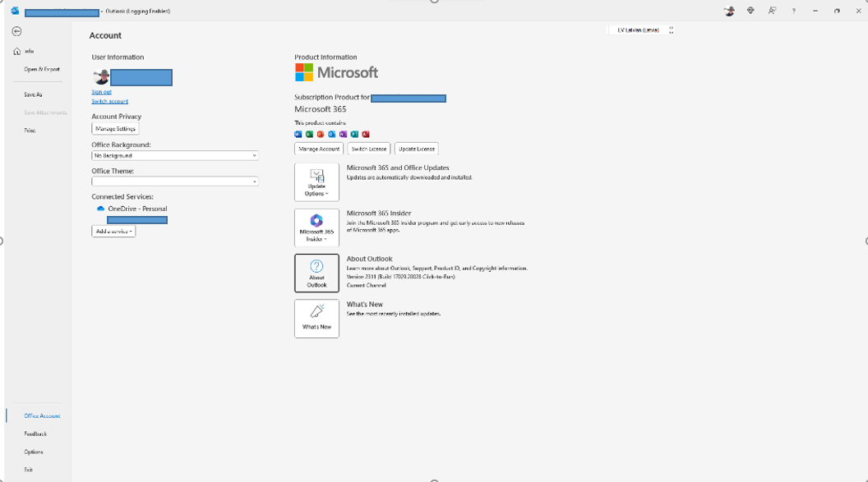Click the account avatar in title bar
This screenshot has height=482, width=868.
pos(729,11)
